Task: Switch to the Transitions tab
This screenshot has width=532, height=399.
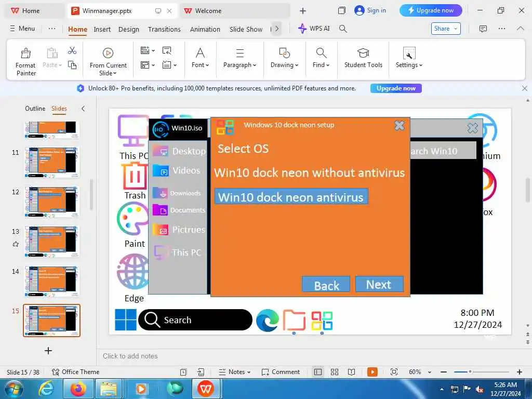Action: click(x=164, y=29)
